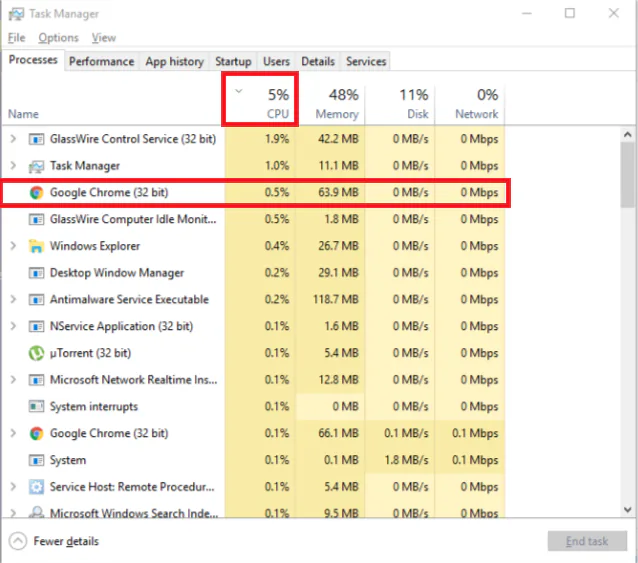The height and width of the screenshot is (563, 638).
Task: Select the Google Chrome 0.5% CPU row
Action: [255, 192]
